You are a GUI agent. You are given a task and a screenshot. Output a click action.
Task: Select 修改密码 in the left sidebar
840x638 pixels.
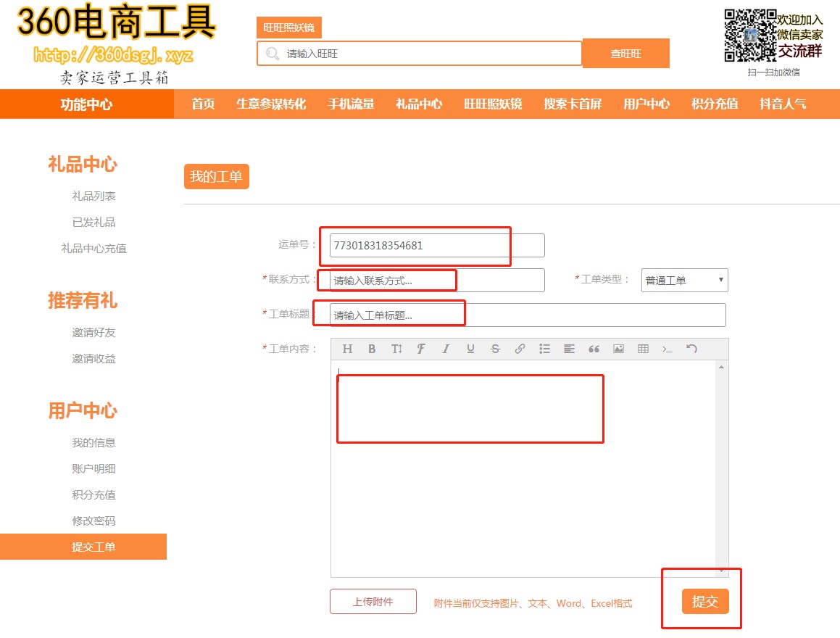93,521
